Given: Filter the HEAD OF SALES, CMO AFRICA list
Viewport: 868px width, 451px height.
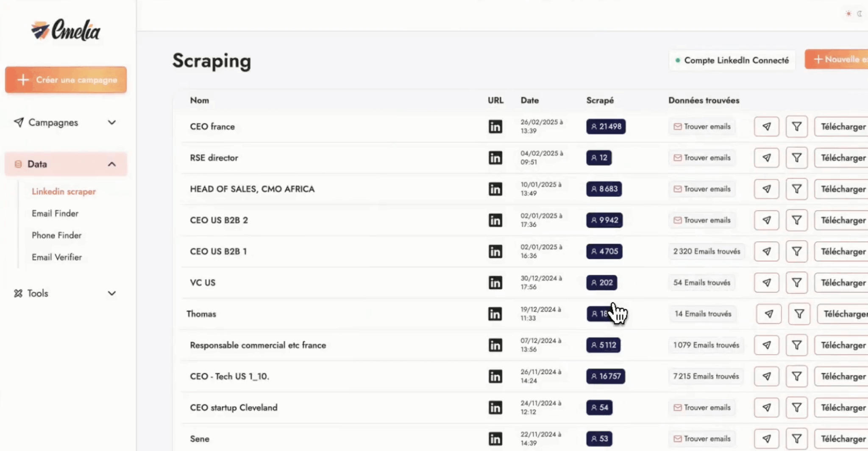Looking at the screenshot, I should coord(796,189).
